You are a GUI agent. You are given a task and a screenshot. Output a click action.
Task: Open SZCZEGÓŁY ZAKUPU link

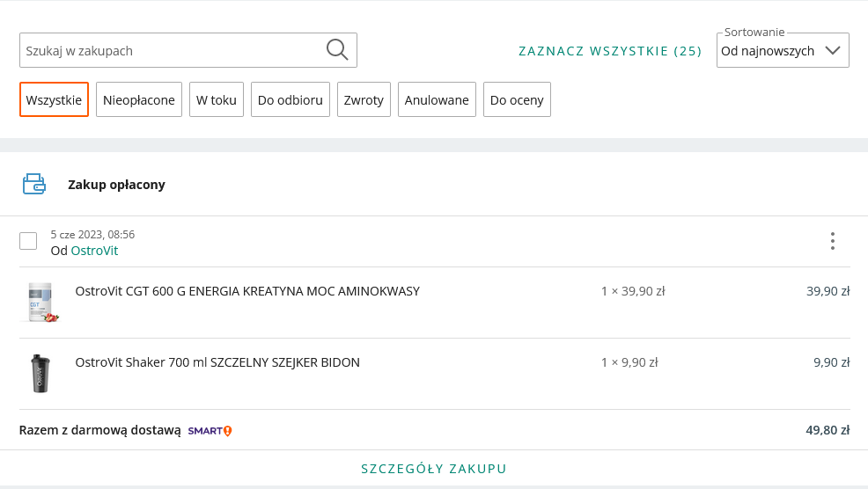click(x=434, y=469)
